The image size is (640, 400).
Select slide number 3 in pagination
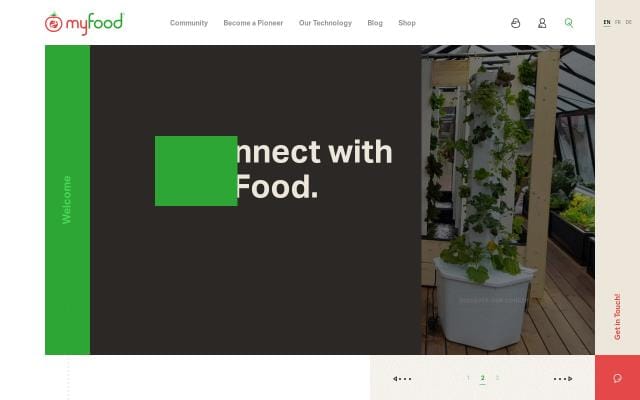click(x=497, y=378)
